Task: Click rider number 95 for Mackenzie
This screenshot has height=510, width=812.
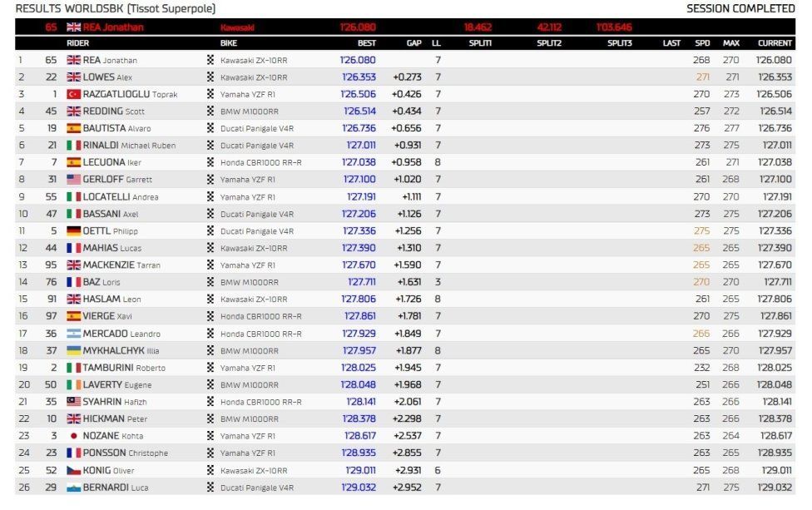Action: tap(51, 265)
